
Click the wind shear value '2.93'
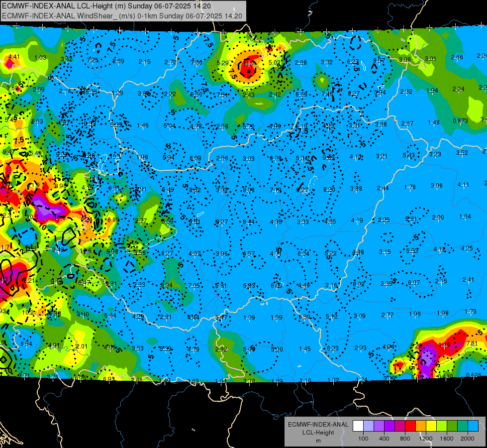point(360,347)
